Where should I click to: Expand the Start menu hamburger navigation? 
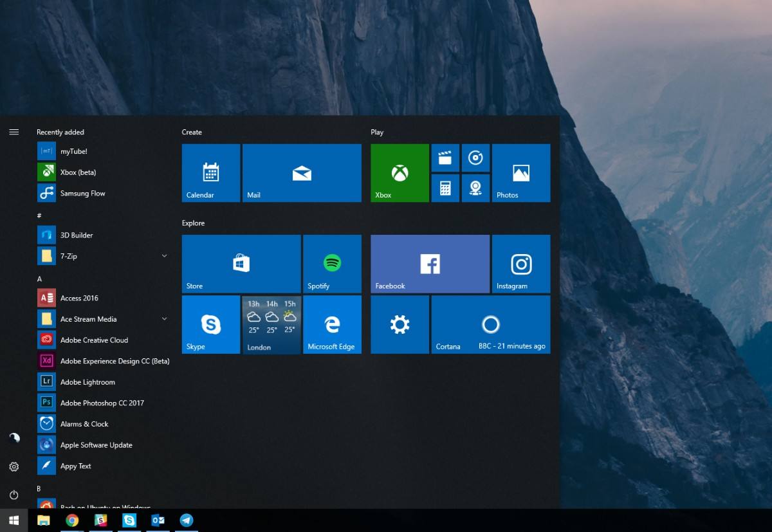tap(14, 132)
